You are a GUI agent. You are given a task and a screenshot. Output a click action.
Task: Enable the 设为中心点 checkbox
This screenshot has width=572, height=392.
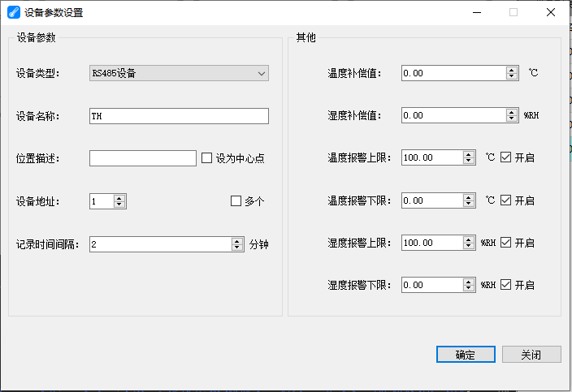(x=206, y=158)
